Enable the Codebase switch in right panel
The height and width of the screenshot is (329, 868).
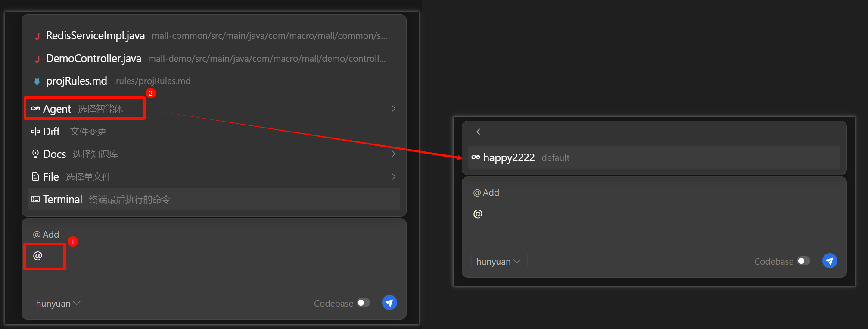pyautogui.click(x=803, y=261)
